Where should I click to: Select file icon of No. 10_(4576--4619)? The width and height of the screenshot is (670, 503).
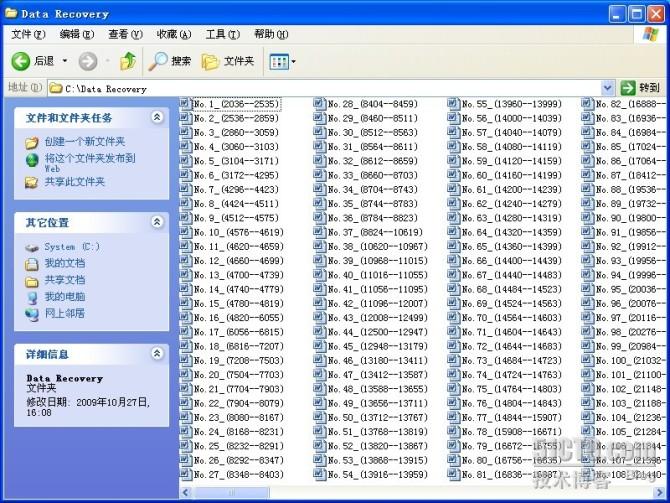(185, 232)
